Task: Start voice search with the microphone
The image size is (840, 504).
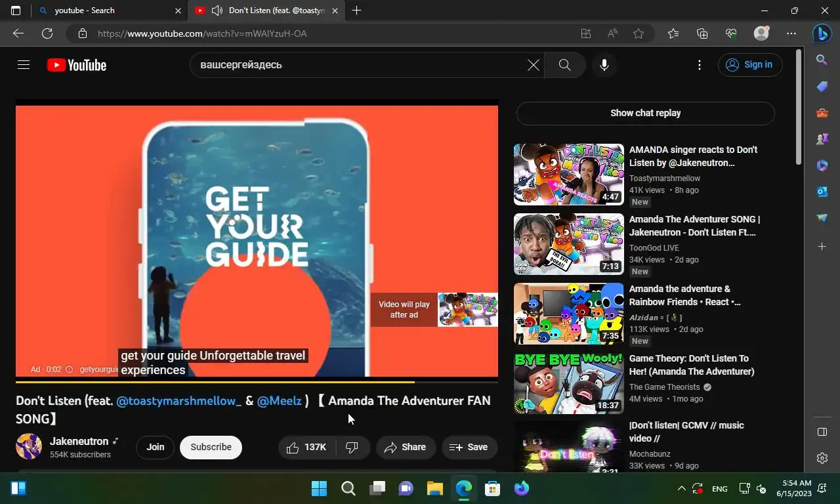Action: click(604, 65)
